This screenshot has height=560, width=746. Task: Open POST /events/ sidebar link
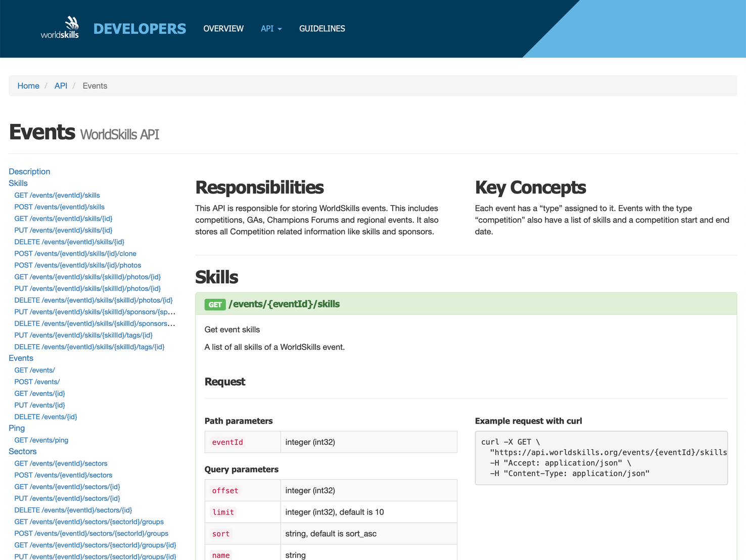click(37, 382)
